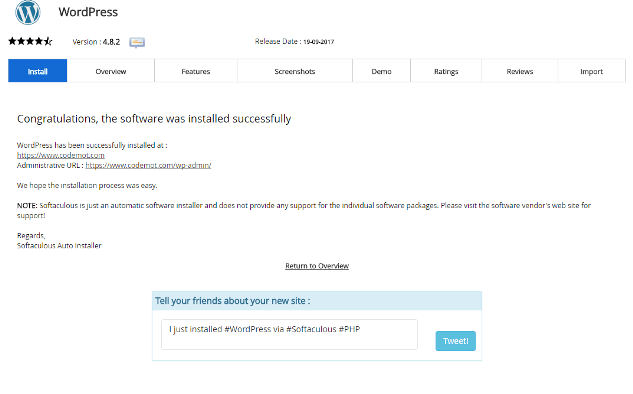Click the Tweet! button
This screenshot has height=394, width=633.
pyautogui.click(x=455, y=341)
